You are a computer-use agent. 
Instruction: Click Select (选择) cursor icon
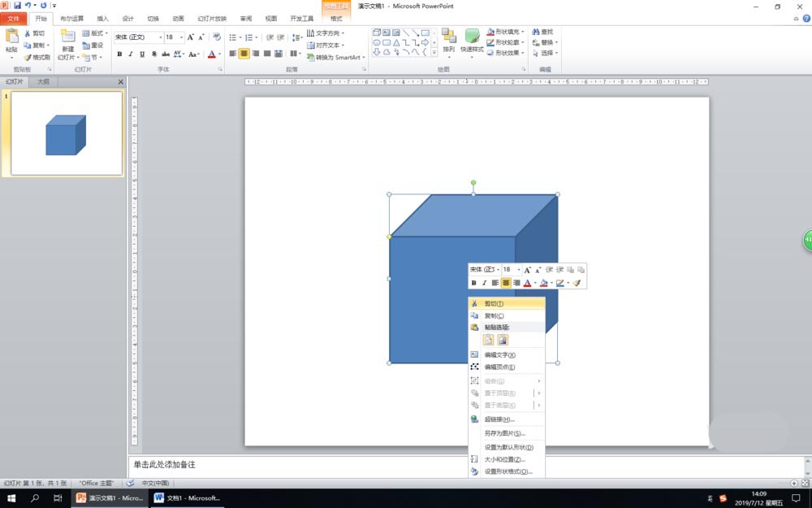tap(536, 52)
